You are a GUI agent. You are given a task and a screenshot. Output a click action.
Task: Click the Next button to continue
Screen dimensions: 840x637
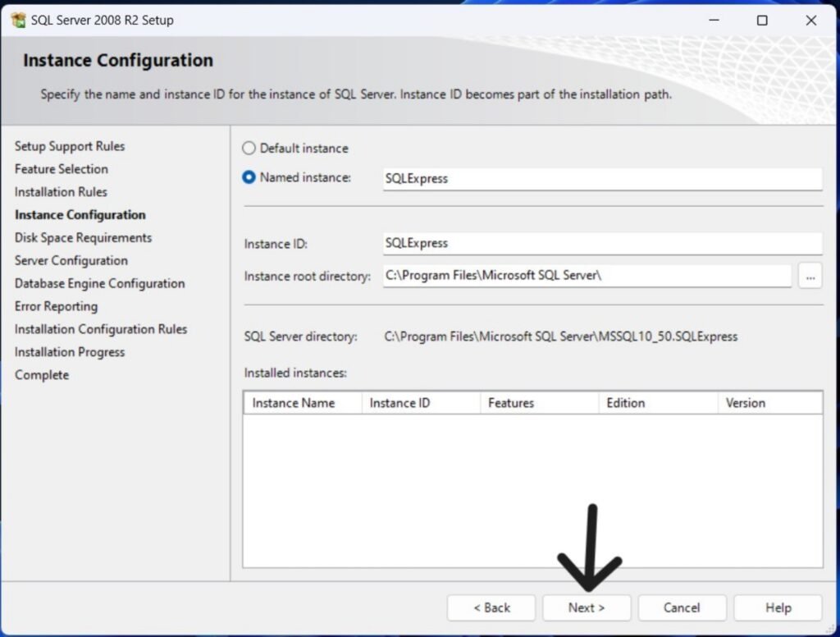coord(586,607)
